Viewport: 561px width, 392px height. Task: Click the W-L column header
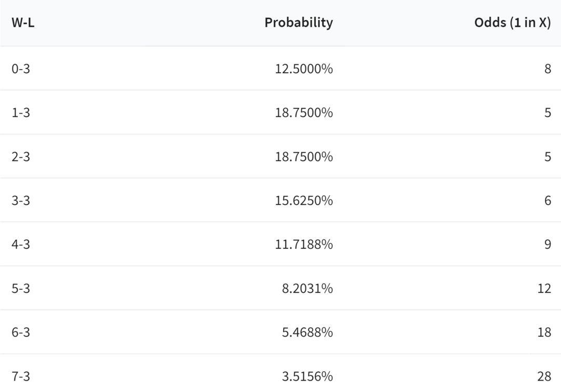[x=23, y=22]
